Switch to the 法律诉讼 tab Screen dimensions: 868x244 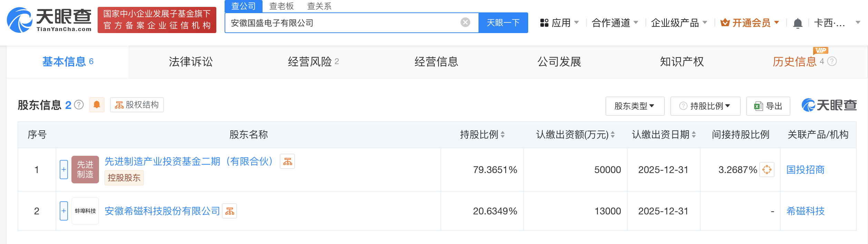pyautogui.click(x=190, y=62)
